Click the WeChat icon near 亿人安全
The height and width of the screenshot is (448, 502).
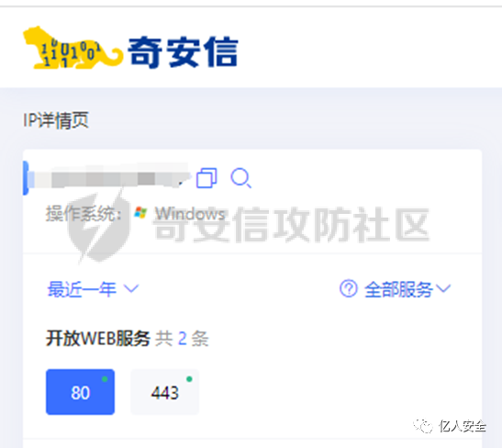pyautogui.click(x=424, y=426)
